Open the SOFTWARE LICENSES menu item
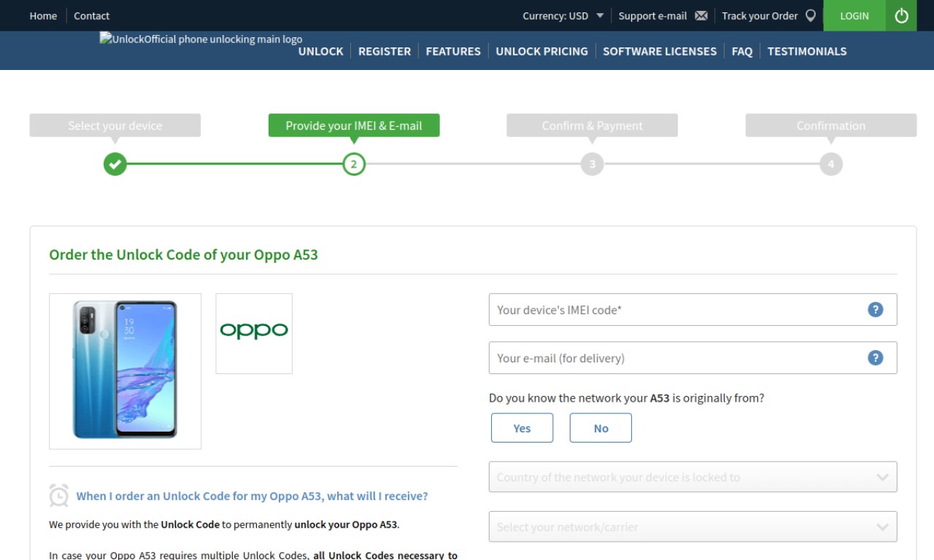Screen dimensions: 934x560 click(660, 51)
